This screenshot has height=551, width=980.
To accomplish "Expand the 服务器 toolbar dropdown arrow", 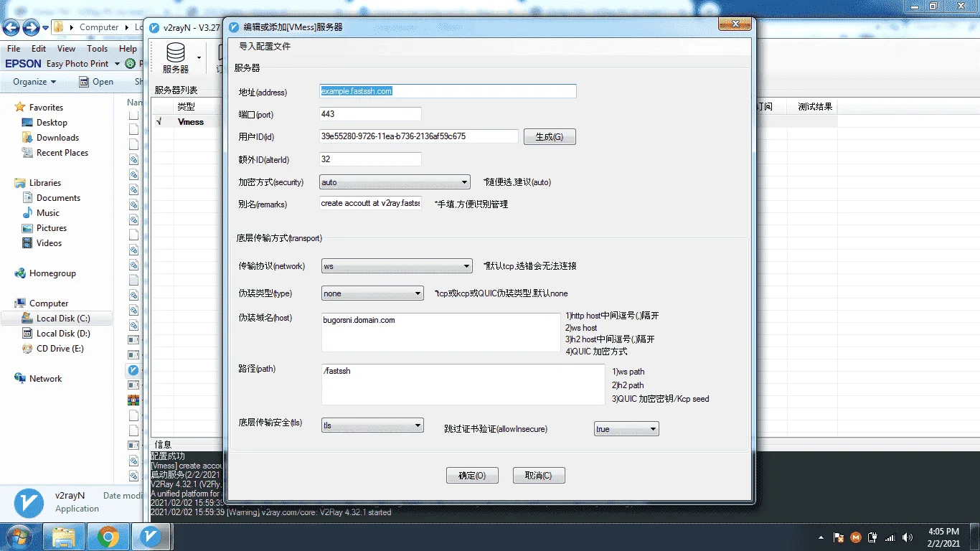I will point(199,57).
